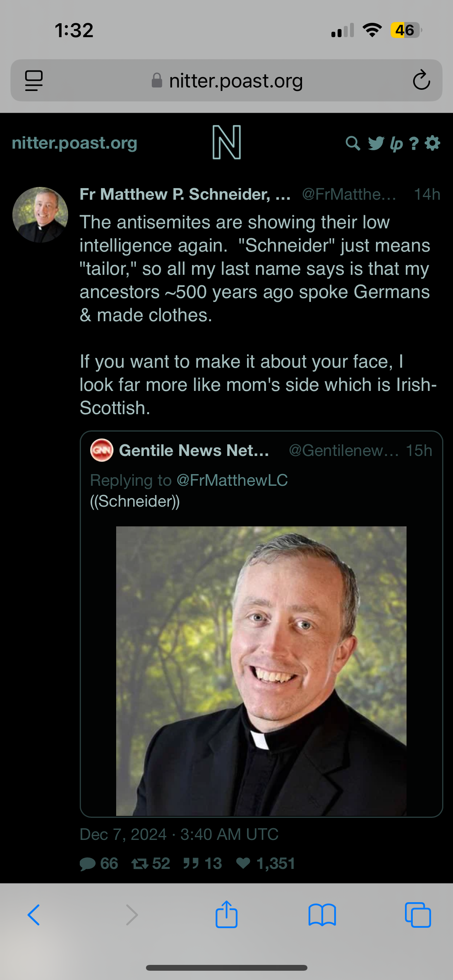Open the Safari bookmarks book icon

pyautogui.click(x=322, y=915)
